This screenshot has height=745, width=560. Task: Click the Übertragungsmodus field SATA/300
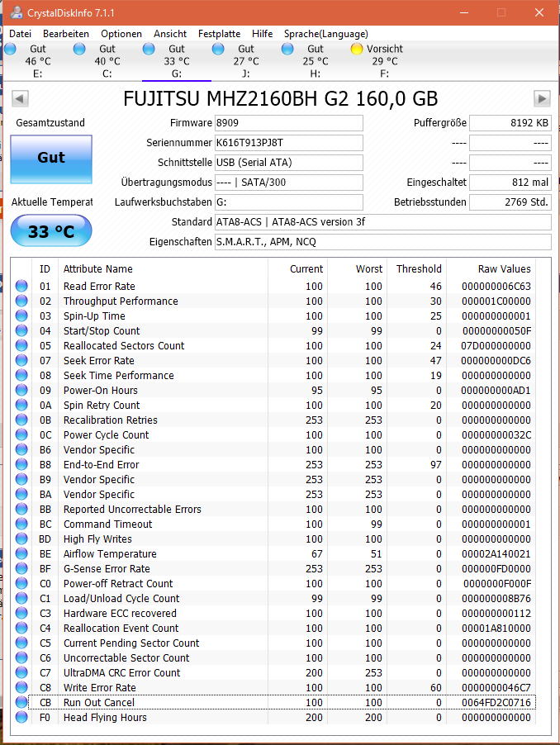pyautogui.click(x=289, y=182)
